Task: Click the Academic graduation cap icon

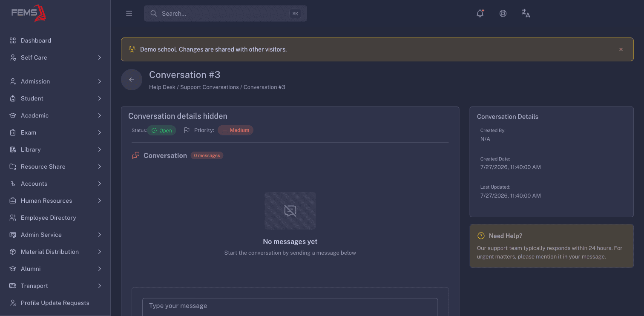Action: click(x=13, y=115)
